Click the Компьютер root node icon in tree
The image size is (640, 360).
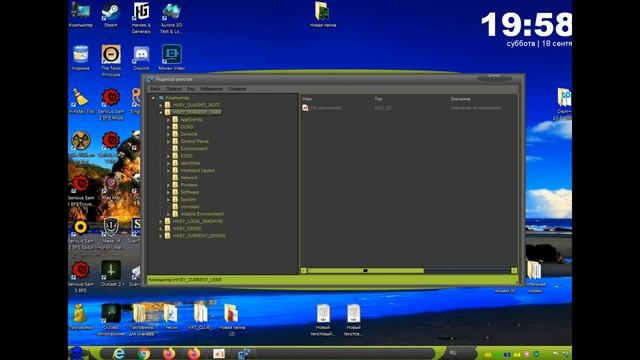click(161, 98)
